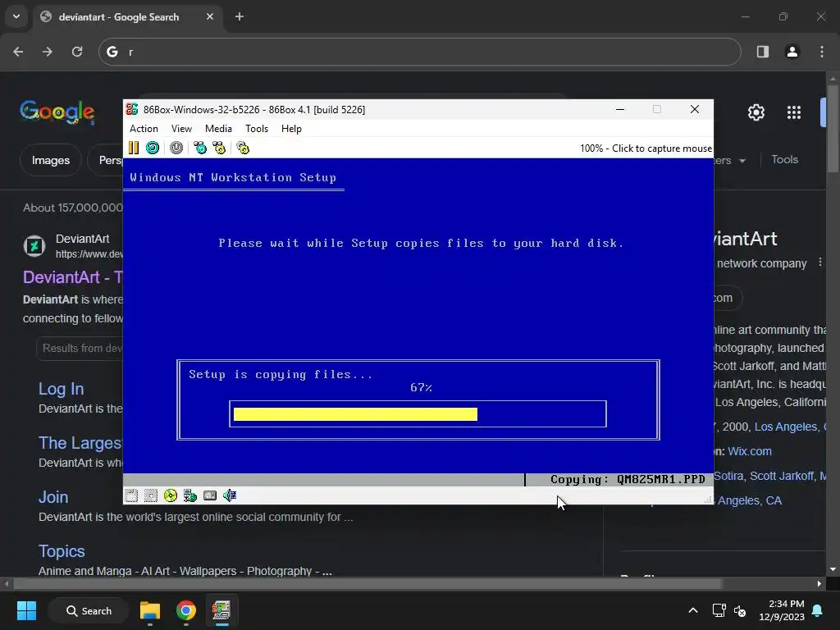This screenshot has height=630, width=840.
Task: Open Chrome three-dot menu
Action: 822,52
